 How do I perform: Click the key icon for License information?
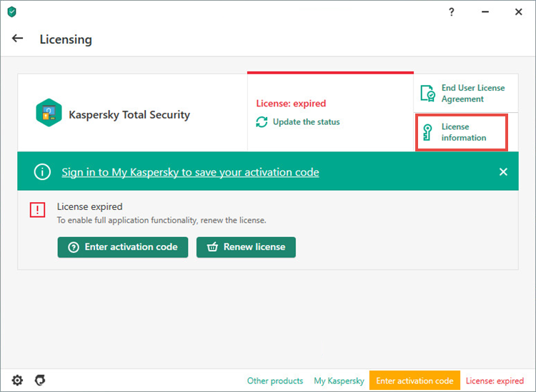pyautogui.click(x=427, y=133)
